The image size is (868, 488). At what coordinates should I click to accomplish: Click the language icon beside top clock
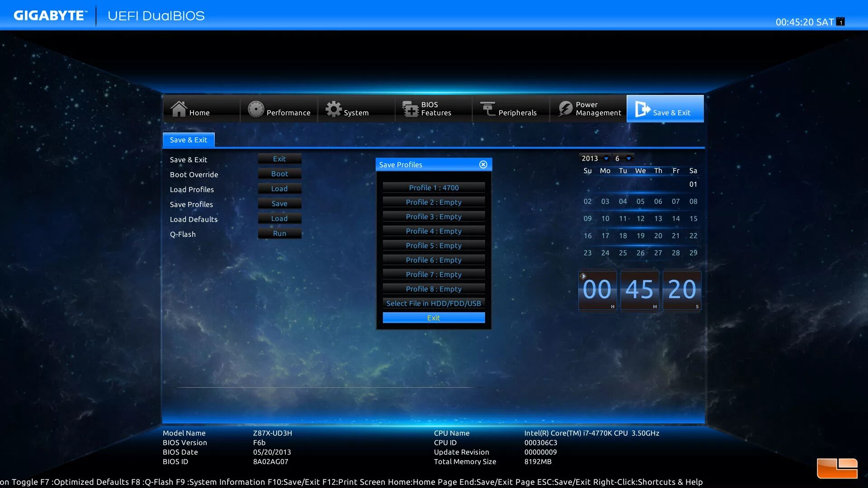(x=840, y=22)
